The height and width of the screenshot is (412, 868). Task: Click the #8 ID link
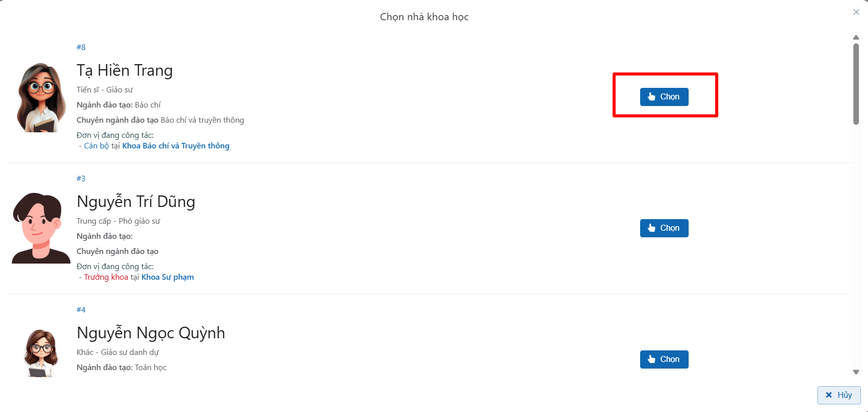pyautogui.click(x=81, y=47)
